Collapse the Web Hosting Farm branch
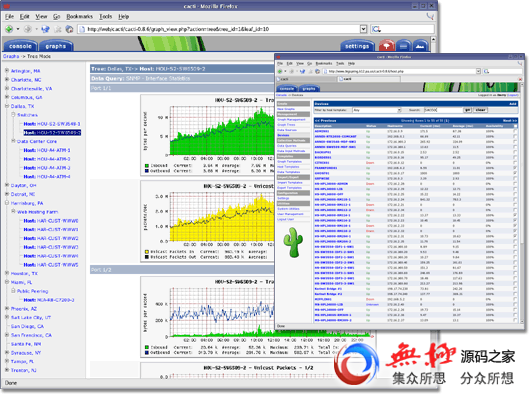The height and width of the screenshot is (394, 530). click(x=13, y=212)
